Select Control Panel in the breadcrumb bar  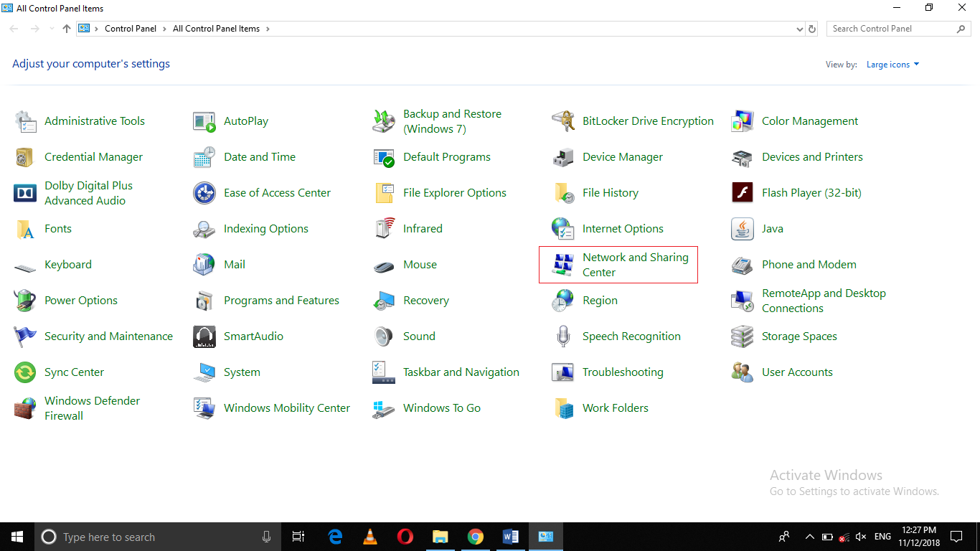(x=131, y=28)
